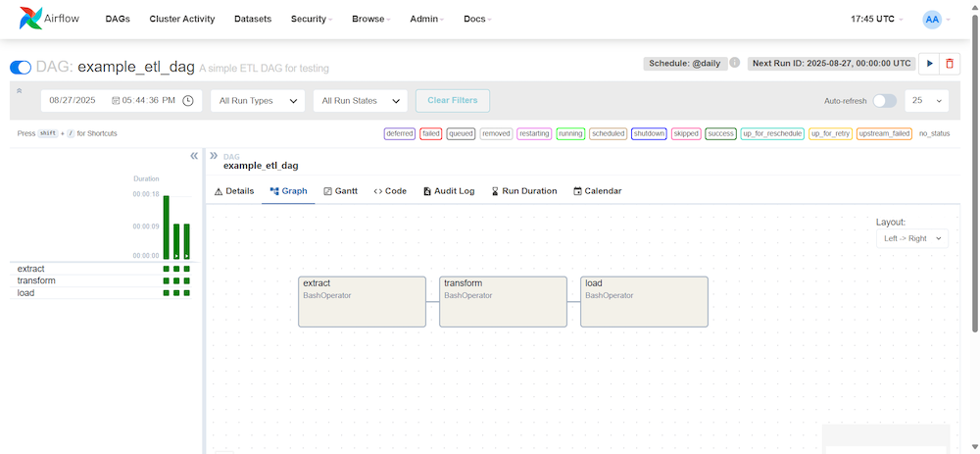Select the middle run bar in the duration chart
Image resolution: width=980 pixels, height=454 pixels.
[x=176, y=241]
